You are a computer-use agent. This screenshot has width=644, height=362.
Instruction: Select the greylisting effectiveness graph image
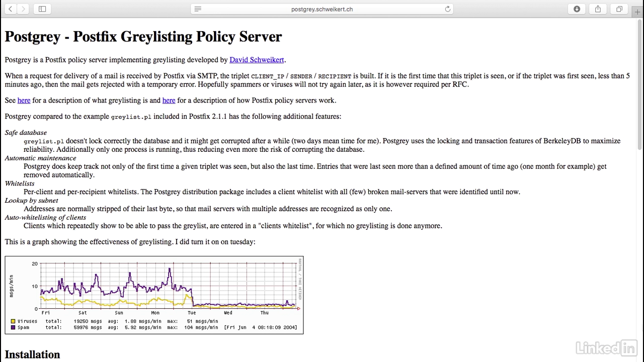tap(154, 295)
